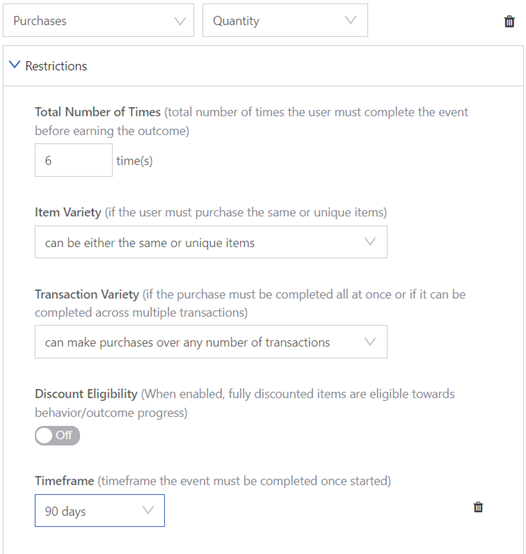This screenshot has width=526, height=554.
Task: Click the Discount Eligibility label text
Action: [86, 394]
